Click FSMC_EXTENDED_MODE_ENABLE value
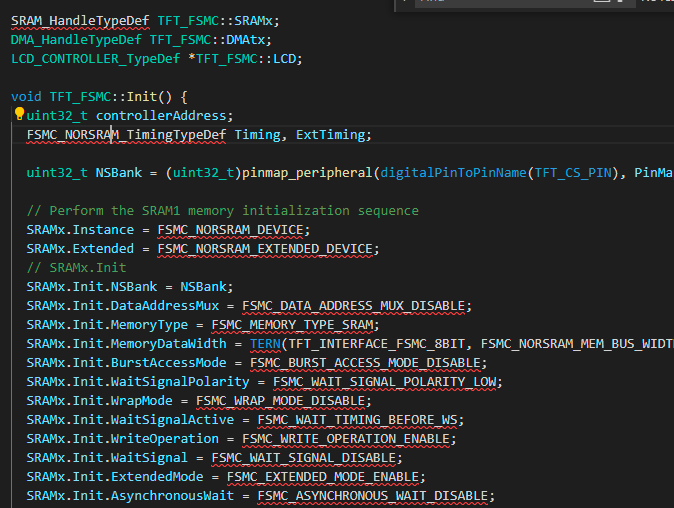 pyautogui.click(x=323, y=477)
